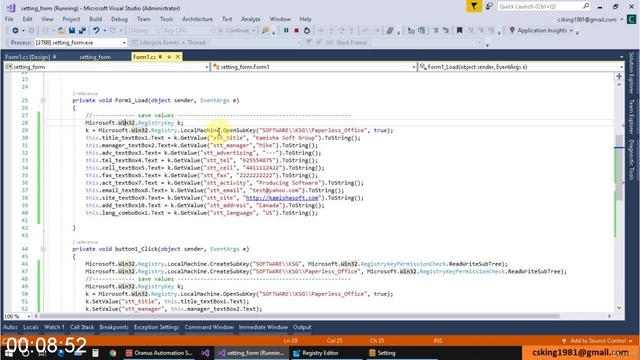This screenshot has width=640, height=360.
Task: Click the horizontal scrollbar thumb below the code
Action: (300, 316)
